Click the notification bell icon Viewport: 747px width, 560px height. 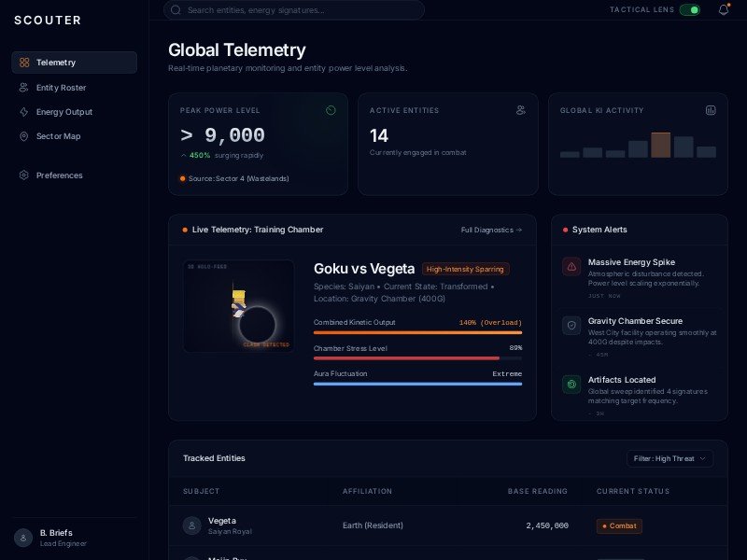coord(724,9)
